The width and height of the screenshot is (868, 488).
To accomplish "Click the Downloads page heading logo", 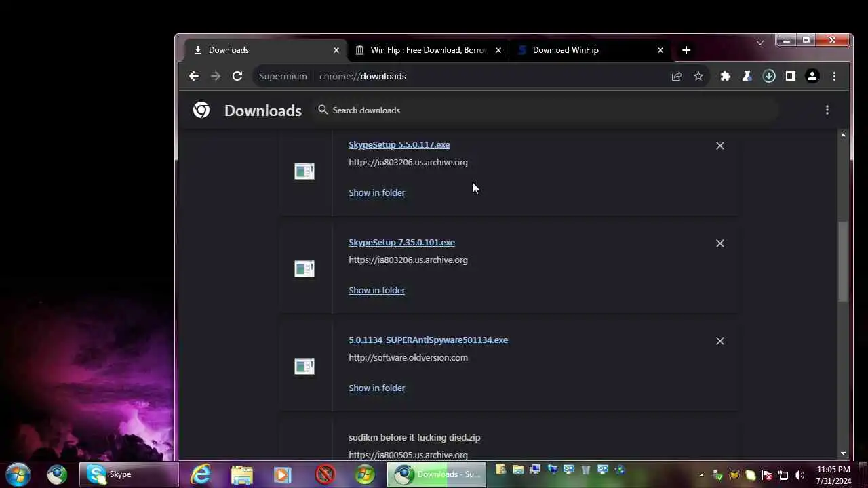I will [x=201, y=110].
